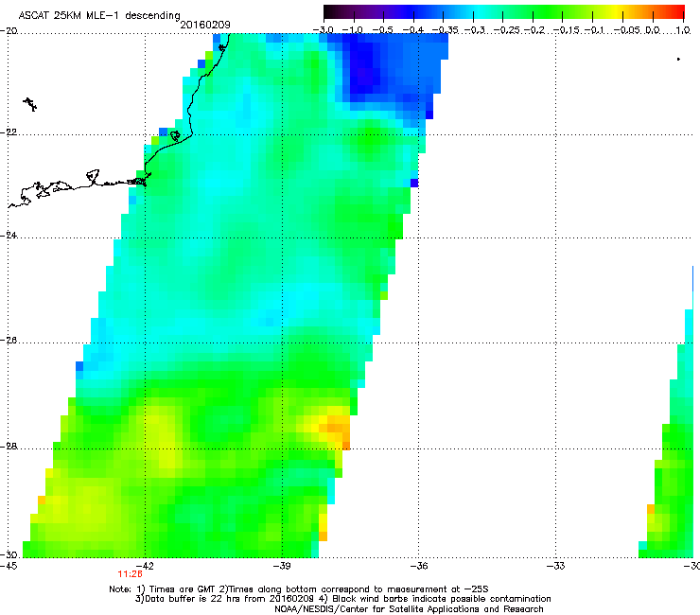Screen dimensions: 700x615
Task: Click the rainbow color scale bar
Action: [x=503, y=12]
